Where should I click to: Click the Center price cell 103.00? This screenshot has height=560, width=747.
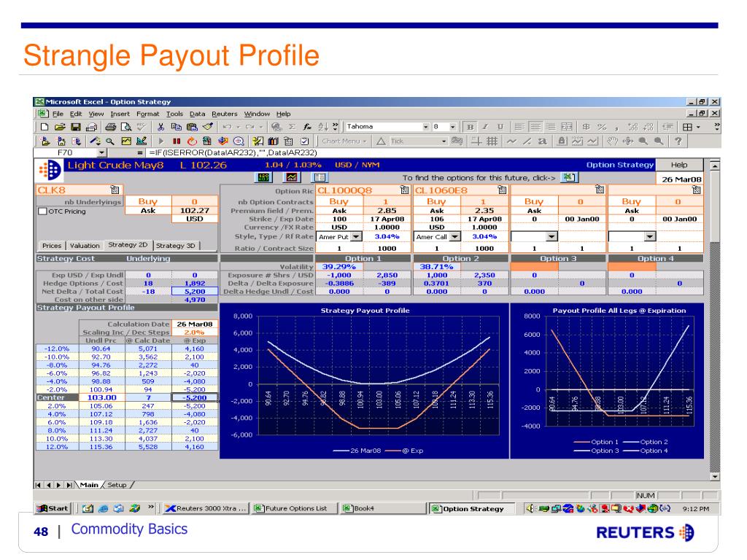click(x=101, y=397)
